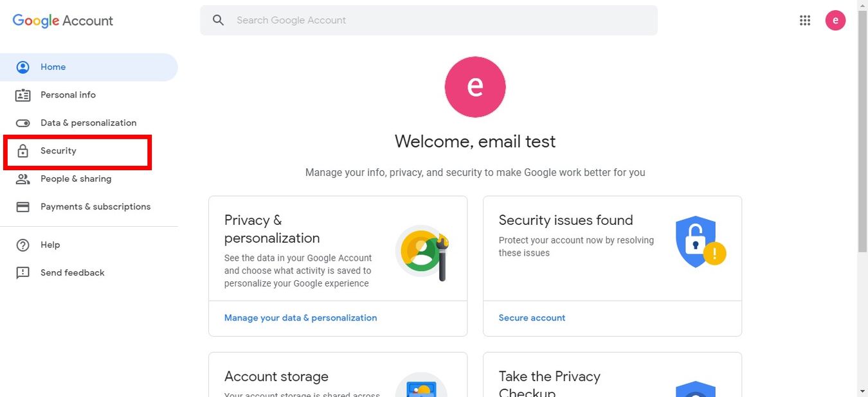Click the Home person icon in sidebar
This screenshot has width=868, height=397.
[23, 67]
